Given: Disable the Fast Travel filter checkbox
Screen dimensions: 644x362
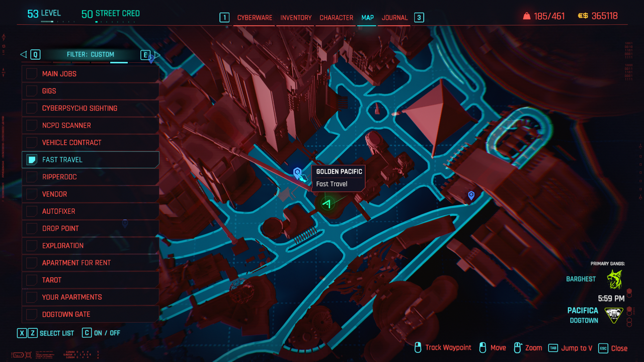Looking at the screenshot, I should (32, 160).
